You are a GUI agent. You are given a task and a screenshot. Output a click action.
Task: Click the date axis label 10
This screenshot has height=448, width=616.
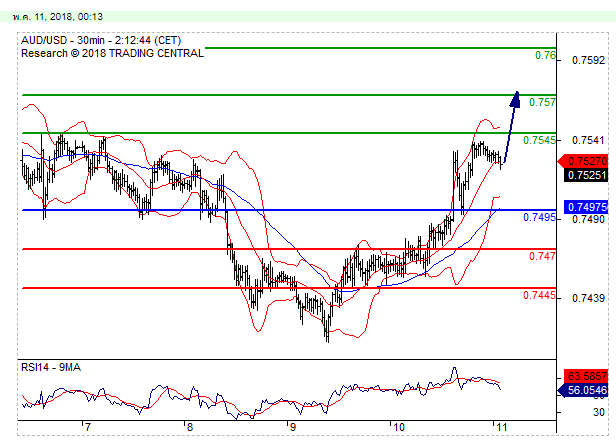[x=399, y=427]
